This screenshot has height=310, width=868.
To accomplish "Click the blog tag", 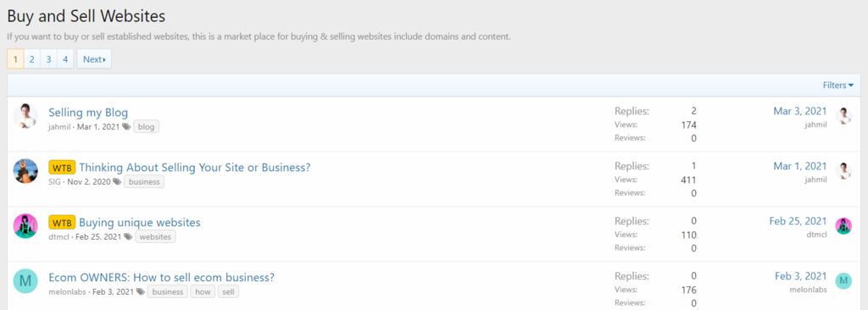I will tap(146, 127).
